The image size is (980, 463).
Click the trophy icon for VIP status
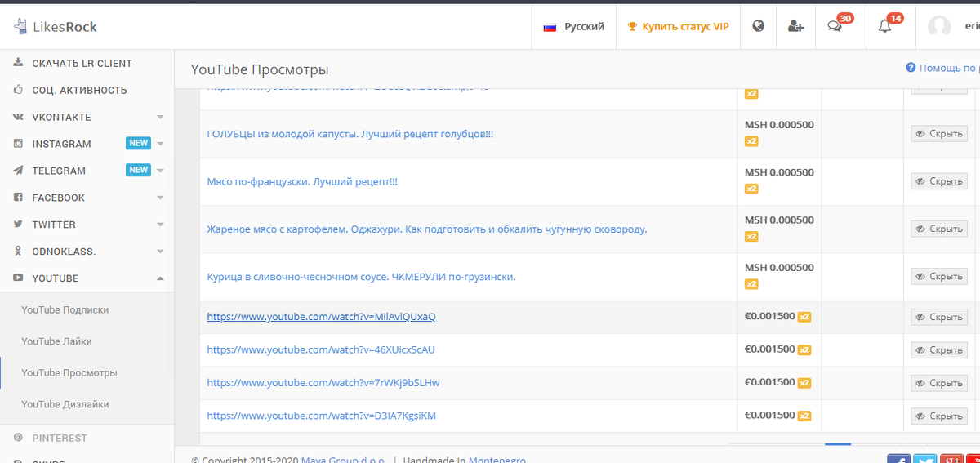coord(632,27)
